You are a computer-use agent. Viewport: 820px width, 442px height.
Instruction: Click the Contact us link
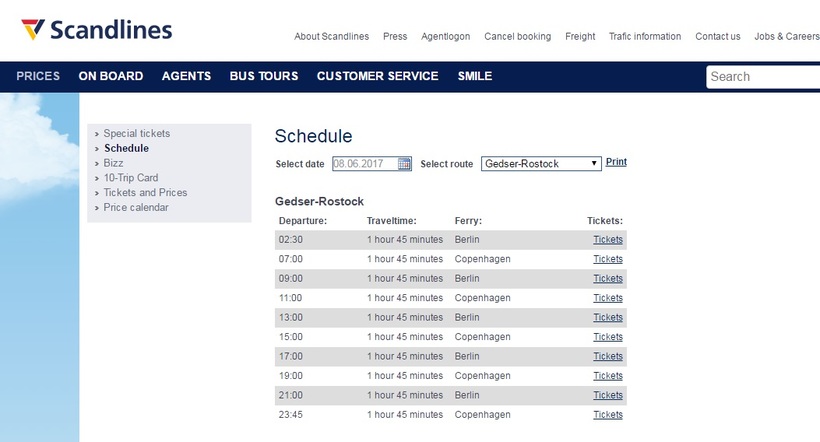coord(718,37)
